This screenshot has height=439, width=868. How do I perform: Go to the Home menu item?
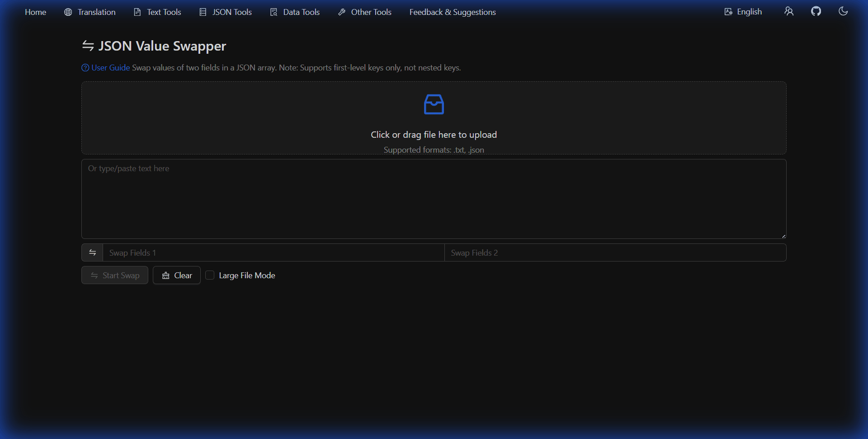[x=35, y=12]
